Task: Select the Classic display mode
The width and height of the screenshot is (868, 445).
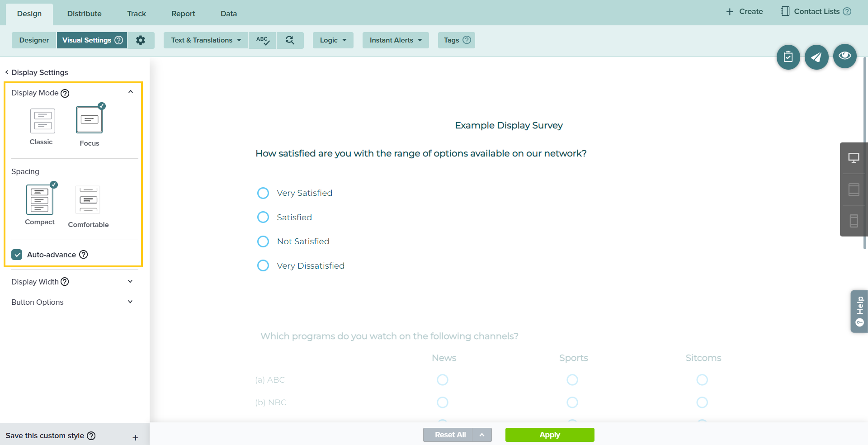Action: pos(42,121)
